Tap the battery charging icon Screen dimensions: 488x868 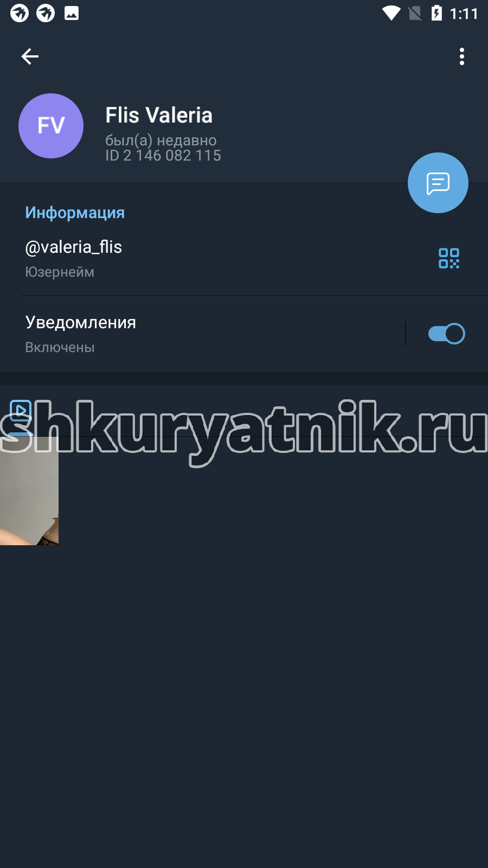pos(436,13)
